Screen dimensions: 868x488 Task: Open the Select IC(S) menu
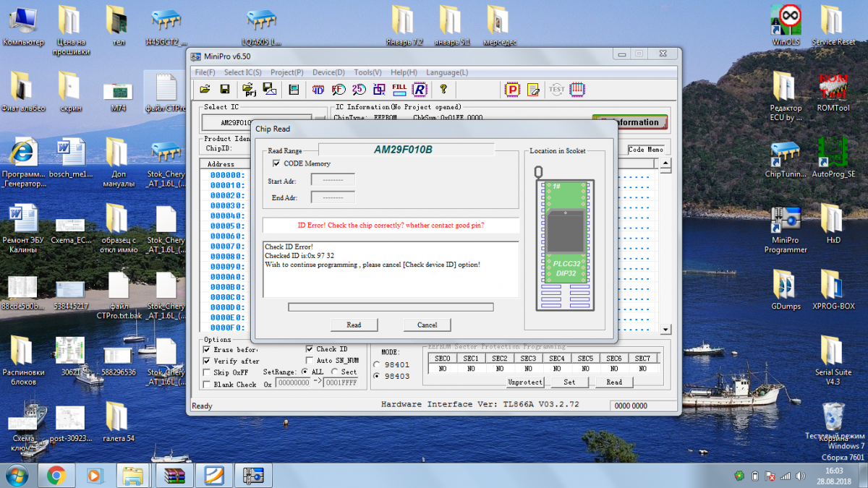click(x=243, y=72)
